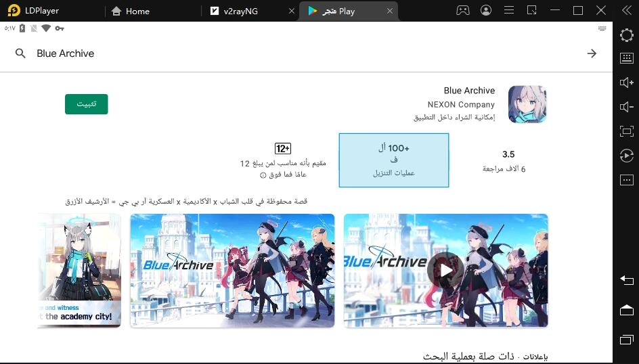Open the LDPlayer hamburger menu
639x364 pixels.
click(508, 10)
